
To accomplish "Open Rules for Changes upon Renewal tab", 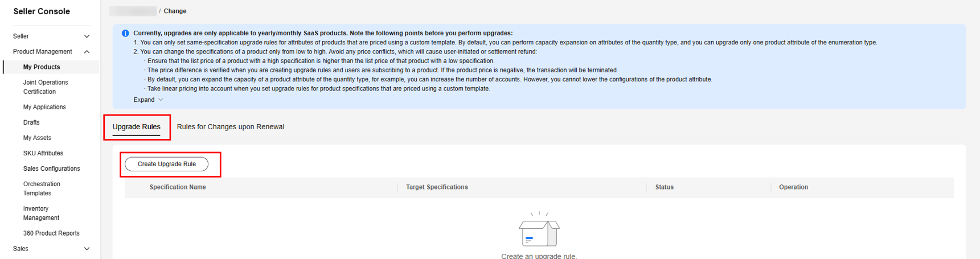I will pos(230,127).
